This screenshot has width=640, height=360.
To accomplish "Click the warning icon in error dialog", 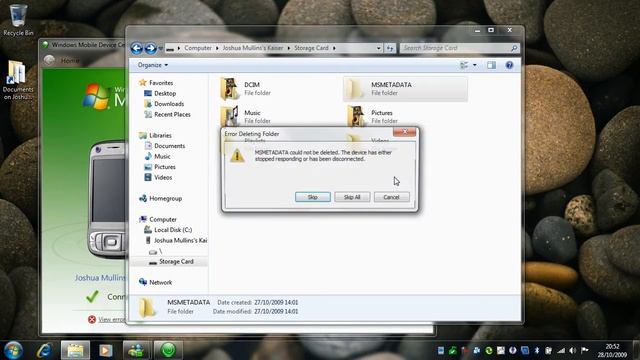I will click(237, 156).
